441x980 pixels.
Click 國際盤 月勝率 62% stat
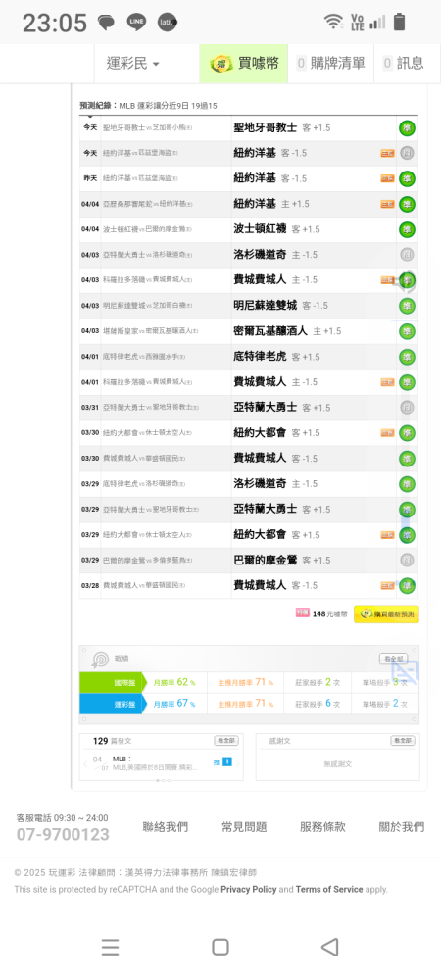(x=174, y=682)
